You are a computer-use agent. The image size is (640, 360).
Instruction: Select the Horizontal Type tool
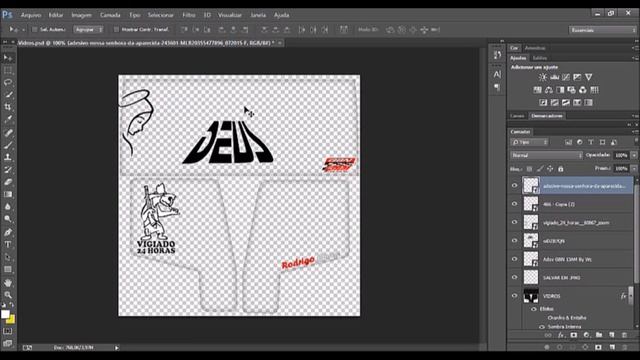(8, 244)
